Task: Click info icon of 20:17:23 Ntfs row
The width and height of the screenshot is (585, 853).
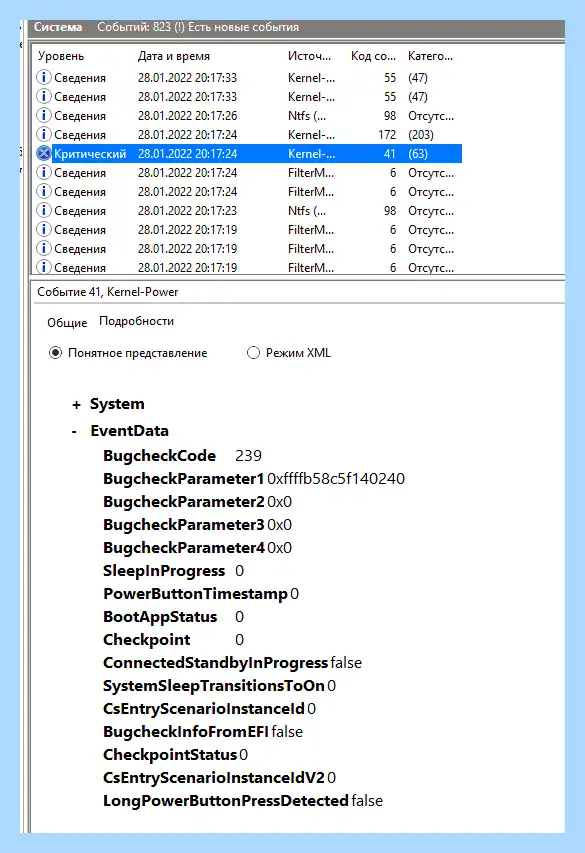Action: (44, 211)
